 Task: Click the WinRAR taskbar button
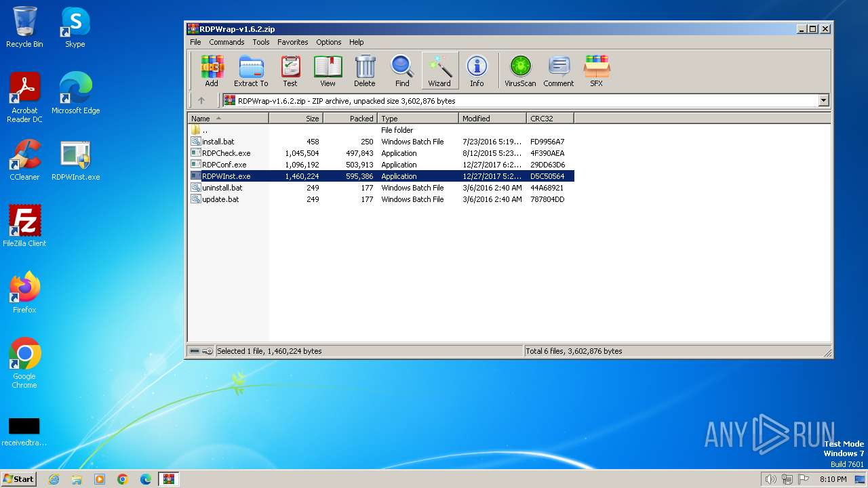click(x=169, y=479)
